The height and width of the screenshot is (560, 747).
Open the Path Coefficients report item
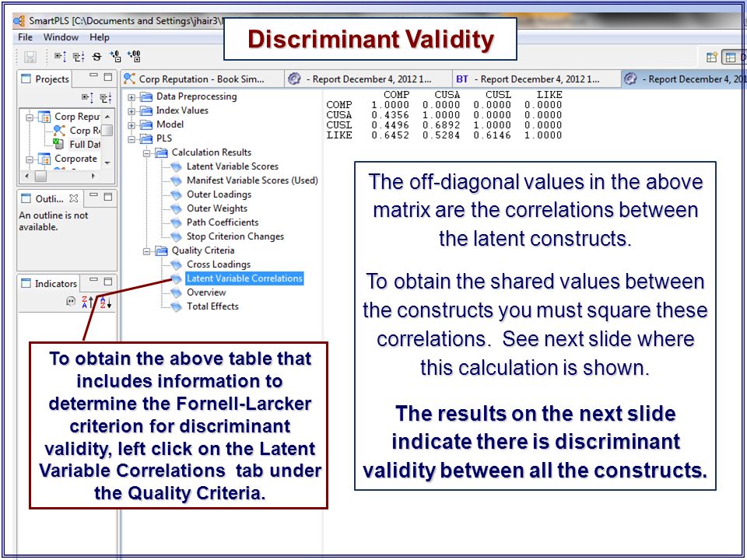(x=223, y=222)
